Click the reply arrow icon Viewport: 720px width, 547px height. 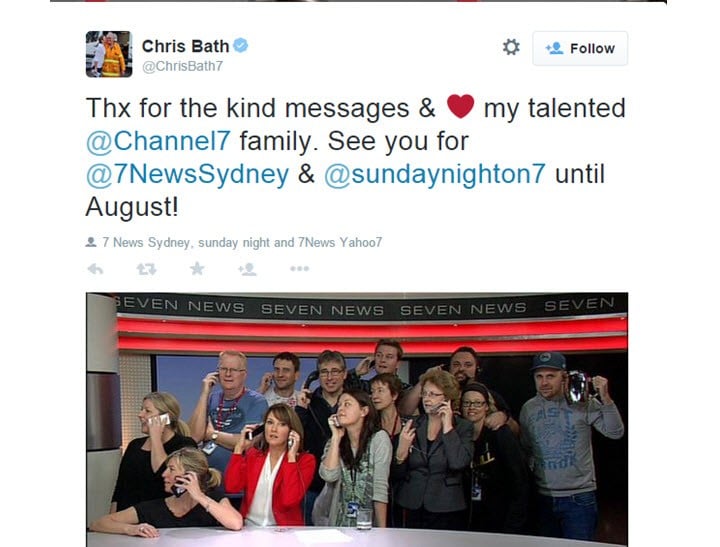95,269
